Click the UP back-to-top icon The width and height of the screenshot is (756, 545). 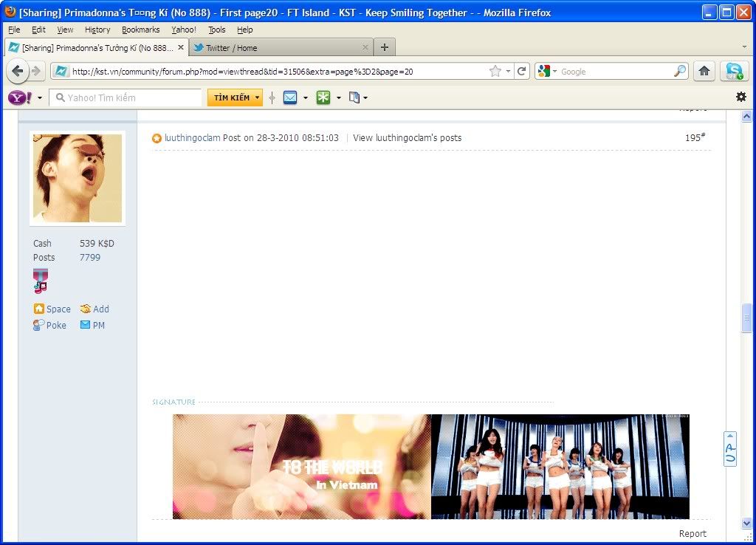730,449
